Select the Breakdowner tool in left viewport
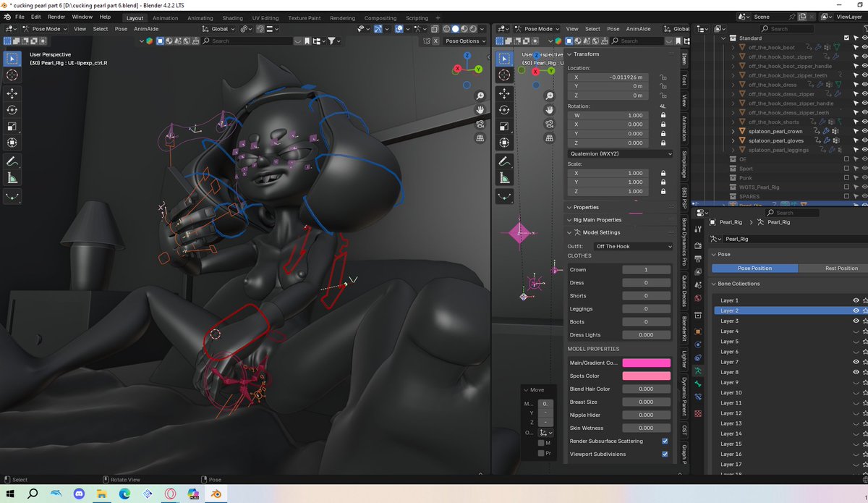 pos(12,196)
